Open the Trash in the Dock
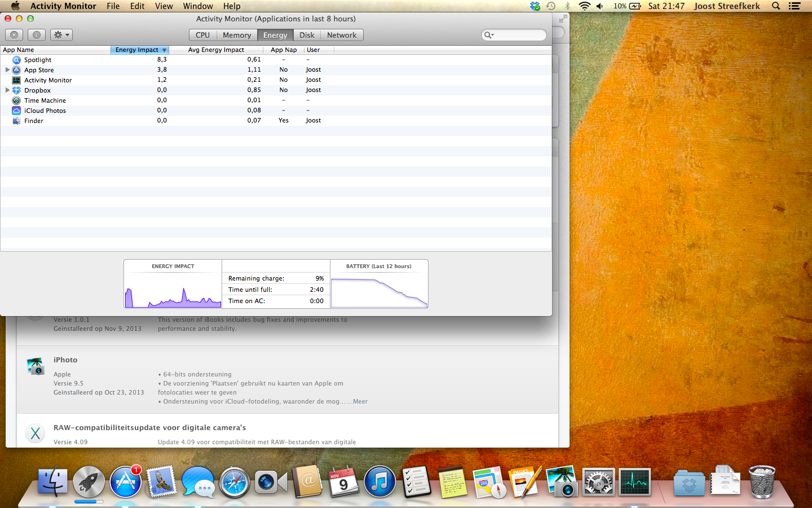 tap(762, 482)
